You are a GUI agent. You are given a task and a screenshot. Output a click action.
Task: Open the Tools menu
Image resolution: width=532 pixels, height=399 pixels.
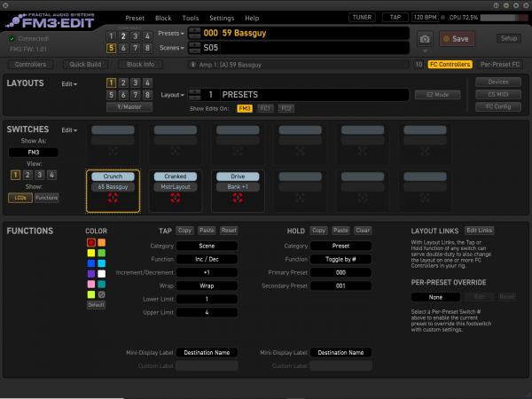(x=190, y=18)
